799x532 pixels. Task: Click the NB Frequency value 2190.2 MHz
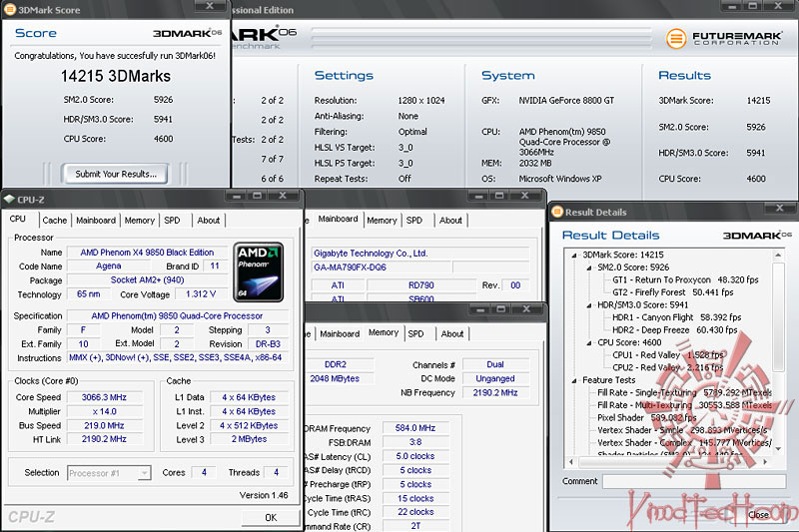pyautogui.click(x=495, y=392)
